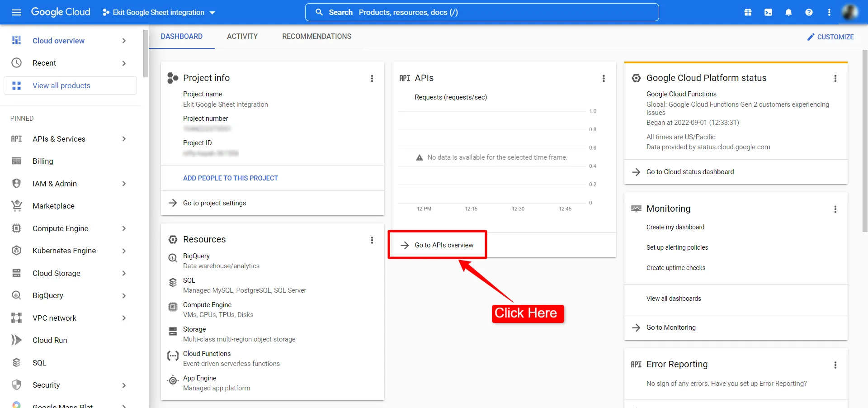Open the help question mark icon
Image resolution: width=868 pixels, height=408 pixels.
[x=809, y=12]
